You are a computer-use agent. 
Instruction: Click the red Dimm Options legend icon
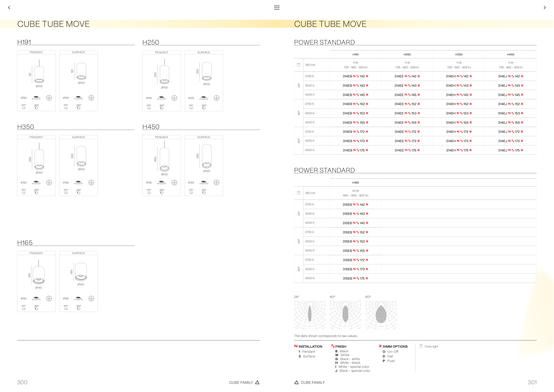tap(380, 346)
